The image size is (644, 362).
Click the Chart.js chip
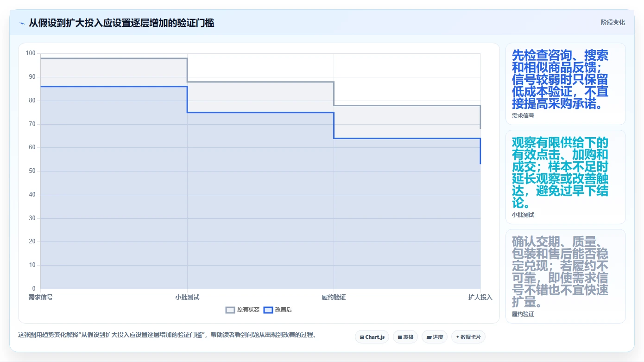(372, 337)
